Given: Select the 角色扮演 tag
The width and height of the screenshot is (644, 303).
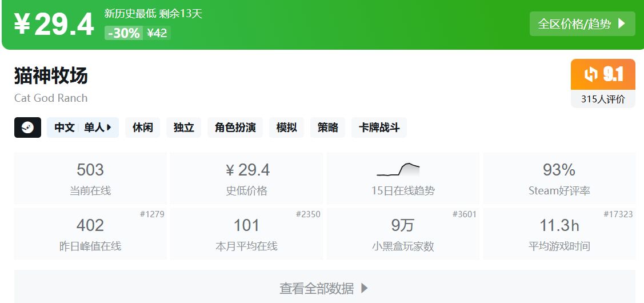Looking at the screenshot, I should pos(235,127).
